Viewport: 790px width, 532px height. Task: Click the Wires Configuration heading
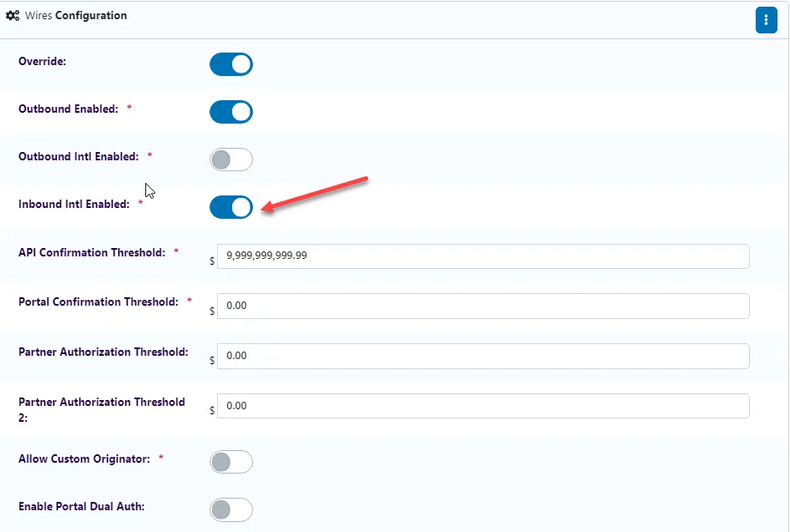pos(76,16)
